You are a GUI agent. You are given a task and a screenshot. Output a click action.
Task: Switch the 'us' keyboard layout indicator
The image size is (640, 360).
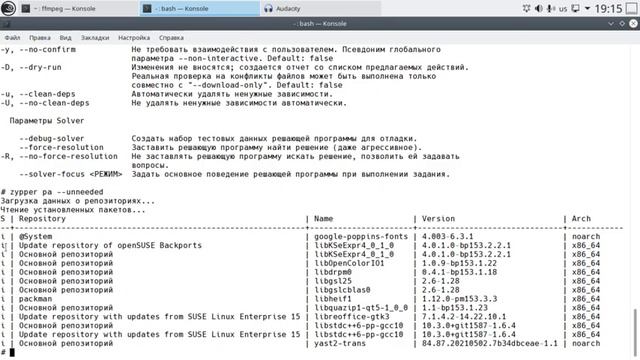click(x=563, y=9)
